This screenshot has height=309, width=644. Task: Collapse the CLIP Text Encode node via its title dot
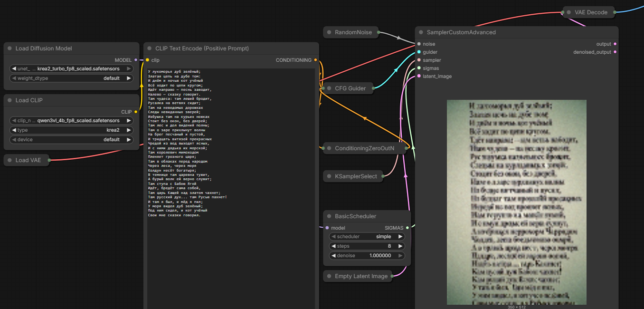click(150, 48)
